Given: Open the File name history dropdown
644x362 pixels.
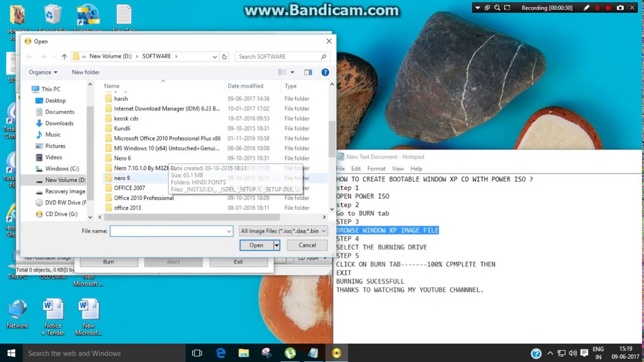Looking at the screenshot, I should click(x=229, y=231).
